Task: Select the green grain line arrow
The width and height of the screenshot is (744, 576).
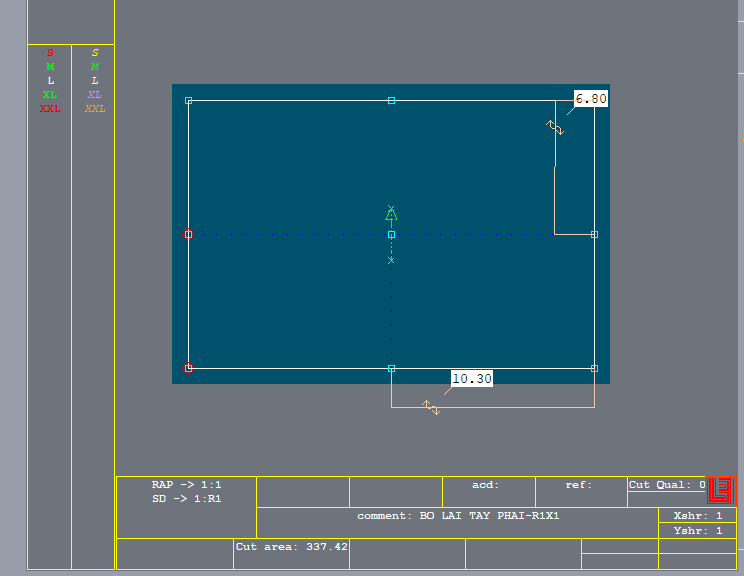Action: pos(391,215)
